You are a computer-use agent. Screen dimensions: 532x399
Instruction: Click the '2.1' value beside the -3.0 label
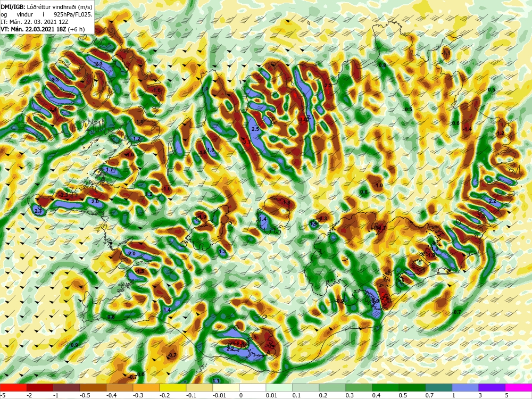pyautogui.click(x=311, y=117)
